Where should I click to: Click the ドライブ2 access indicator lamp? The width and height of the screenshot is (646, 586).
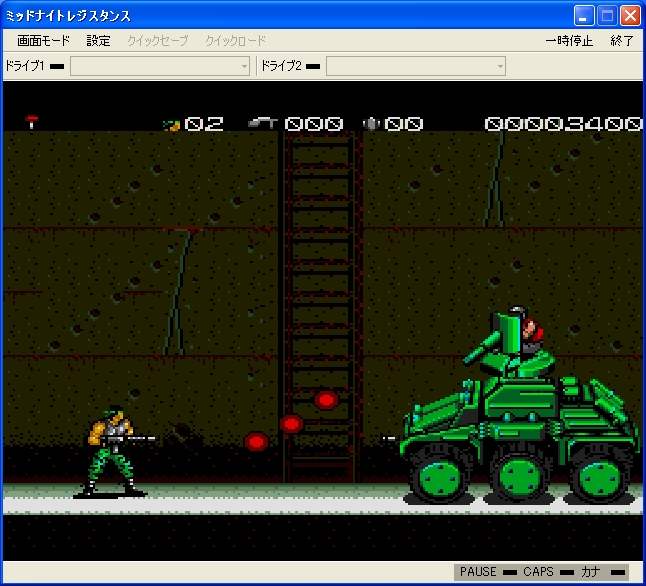click(x=313, y=66)
